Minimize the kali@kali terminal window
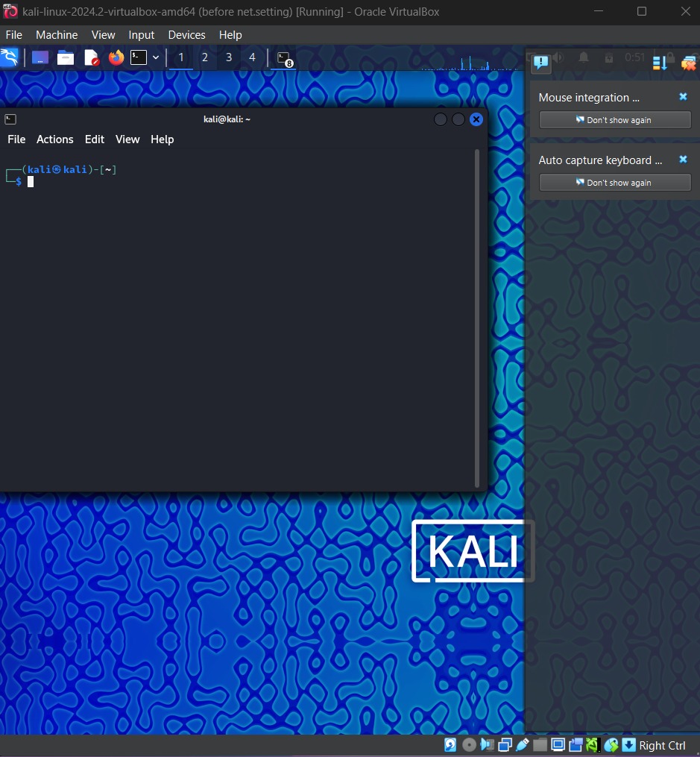 [440, 119]
